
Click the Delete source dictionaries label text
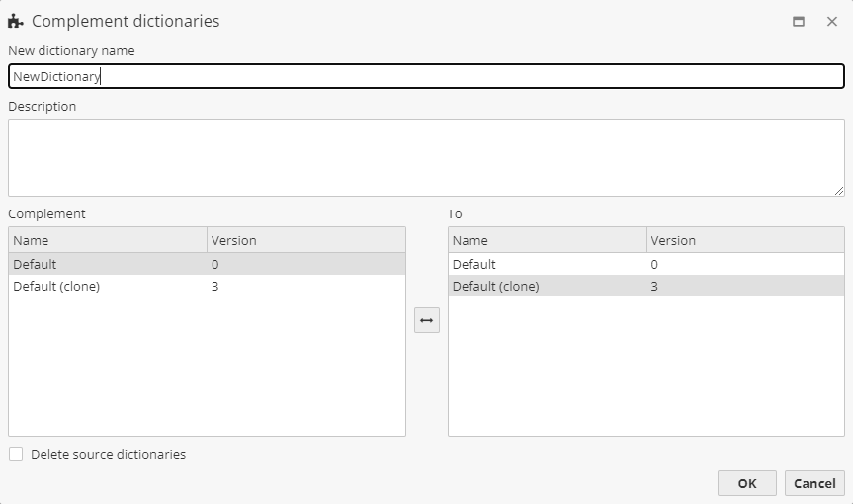point(108,454)
